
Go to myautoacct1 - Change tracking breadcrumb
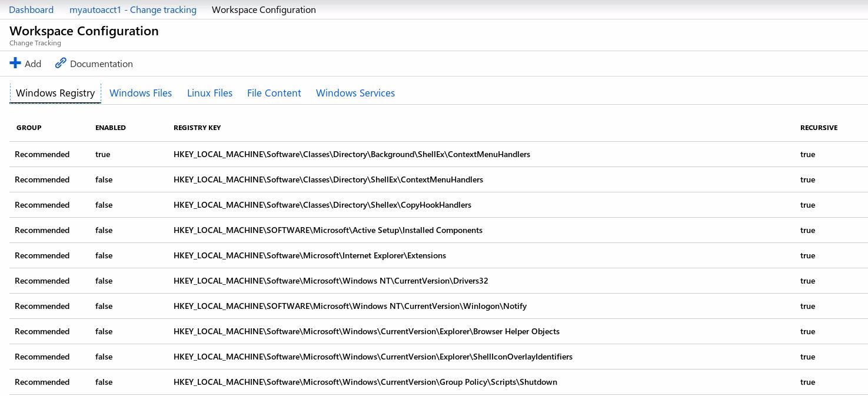(133, 10)
